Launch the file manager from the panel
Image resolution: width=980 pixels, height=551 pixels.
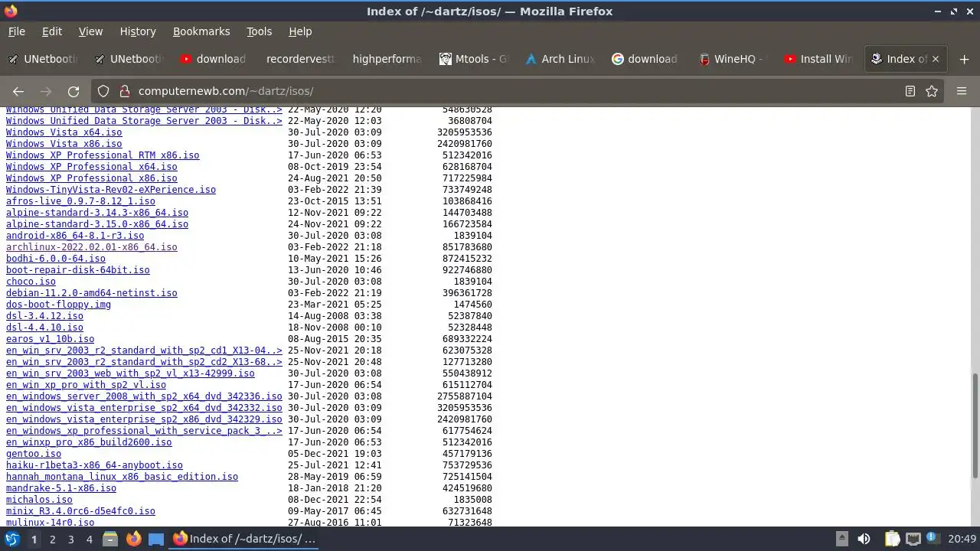click(x=110, y=539)
